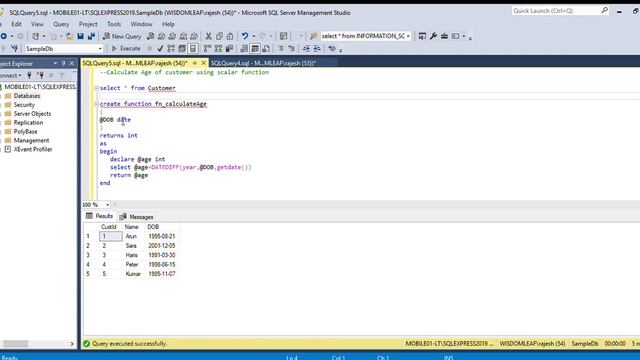Collapse the select statement code region
This screenshot has width=640, height=360.
point(97,88)
